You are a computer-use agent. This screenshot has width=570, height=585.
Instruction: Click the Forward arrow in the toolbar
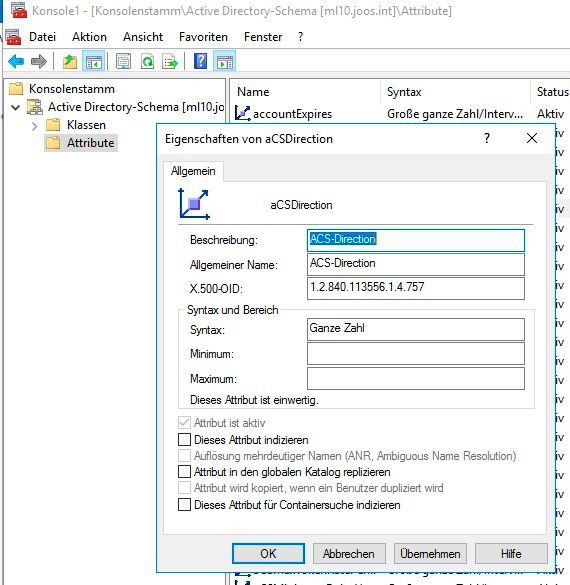point(39,61)
